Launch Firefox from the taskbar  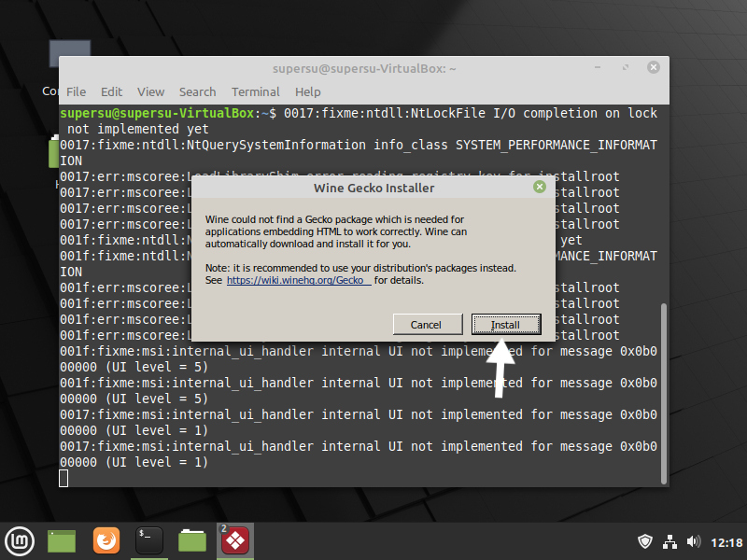[106, 540]
